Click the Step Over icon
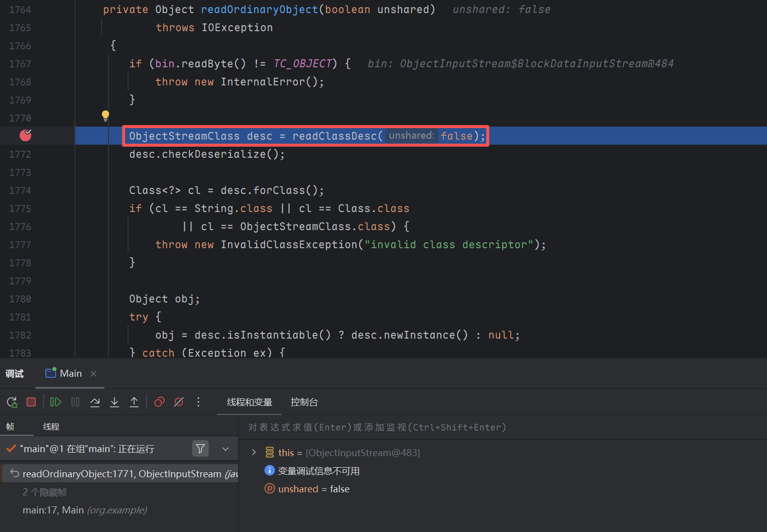 coord(95,402)
